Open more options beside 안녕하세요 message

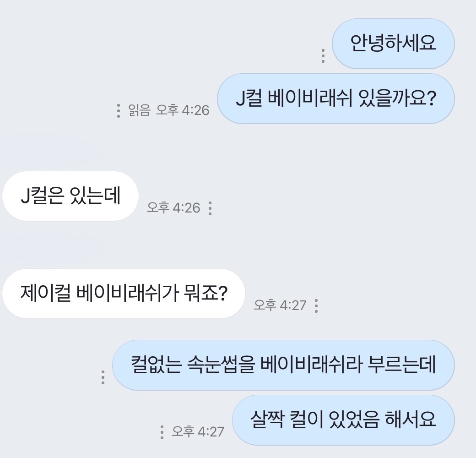(323, 55)
